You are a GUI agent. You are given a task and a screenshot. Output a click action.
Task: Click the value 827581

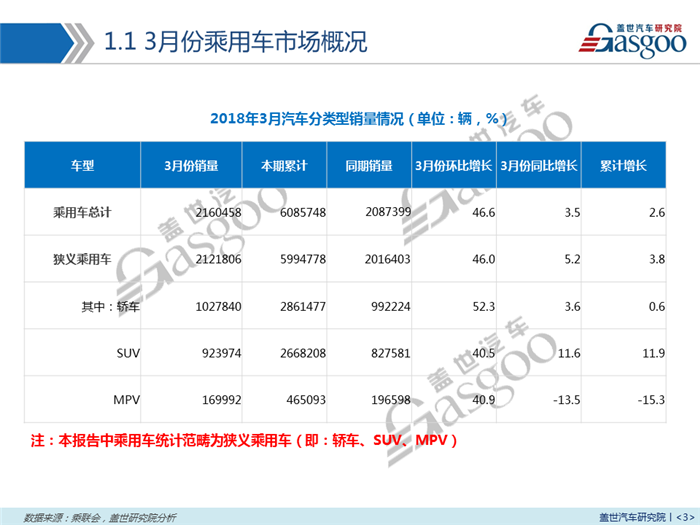tap(391, 354)
